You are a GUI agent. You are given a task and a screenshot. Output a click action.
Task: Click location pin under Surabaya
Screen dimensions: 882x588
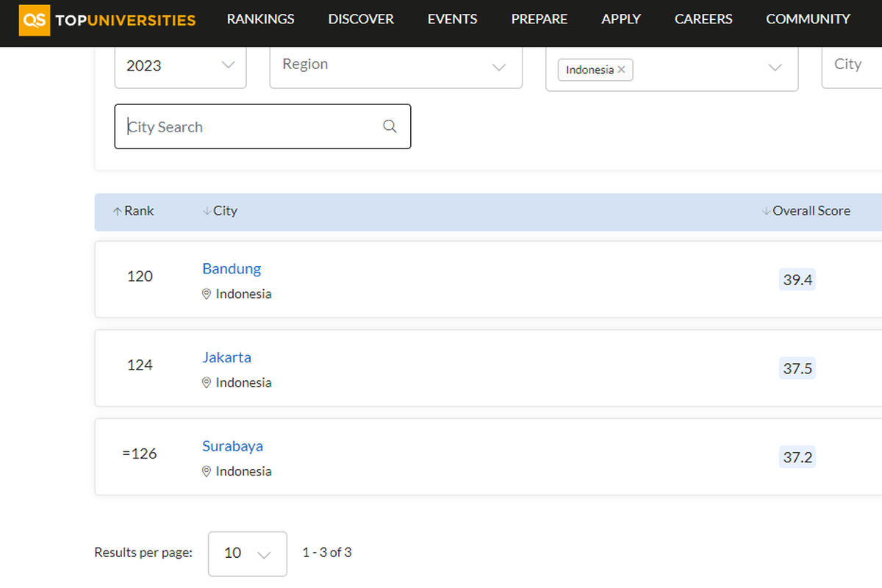pyautogui.click(x=207, y=472)
